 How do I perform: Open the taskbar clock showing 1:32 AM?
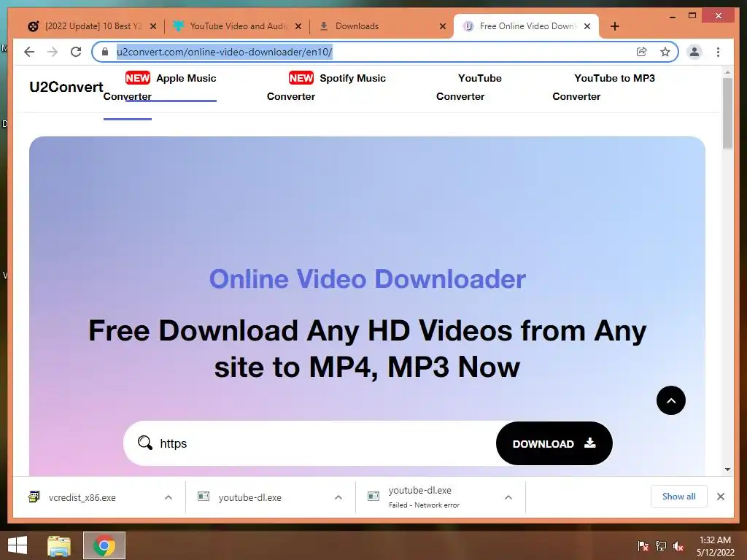pyautogui.click(x=715, y=546)
